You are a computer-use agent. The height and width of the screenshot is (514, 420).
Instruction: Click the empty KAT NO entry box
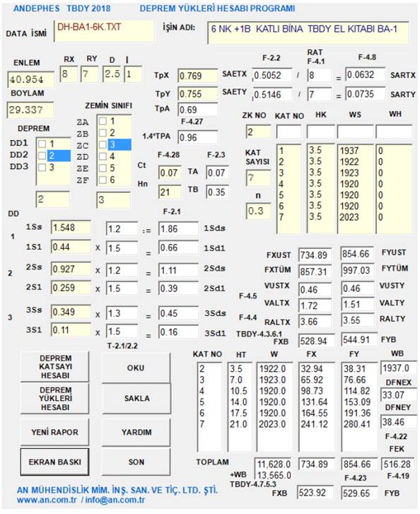click(x=288, y=132)
